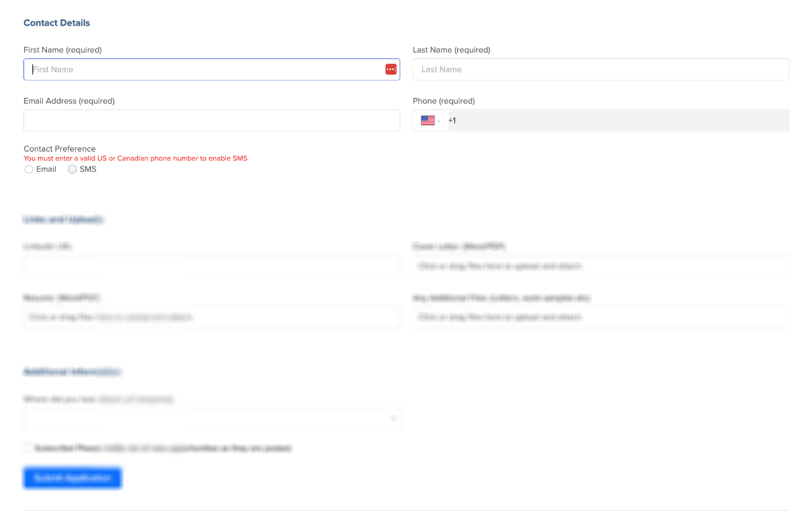
Task: Click the Any Additional Files upload area
Action: [601, 317]
